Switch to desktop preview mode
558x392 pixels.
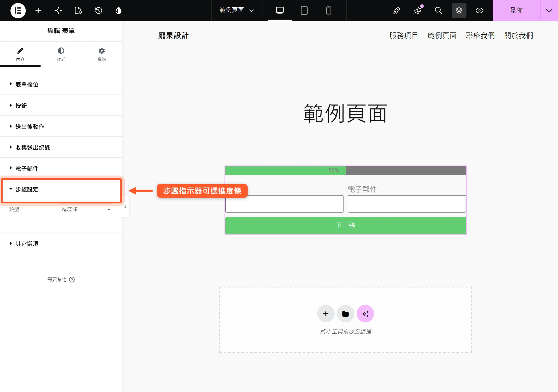(x=280, y=10)
